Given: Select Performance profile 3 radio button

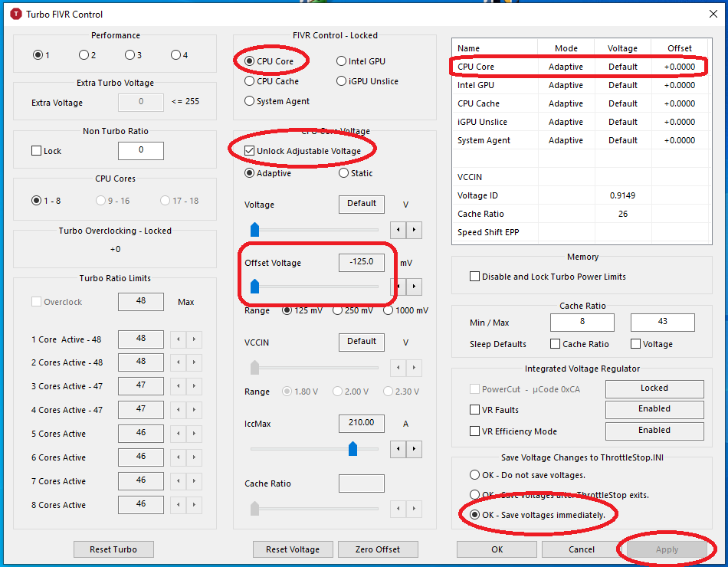Looking at the screenshot, I should coord(130,55).
